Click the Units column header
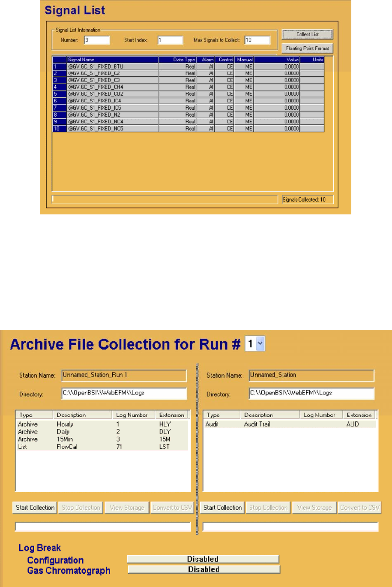The image size is (392, 587). click(x=312, y=60)
